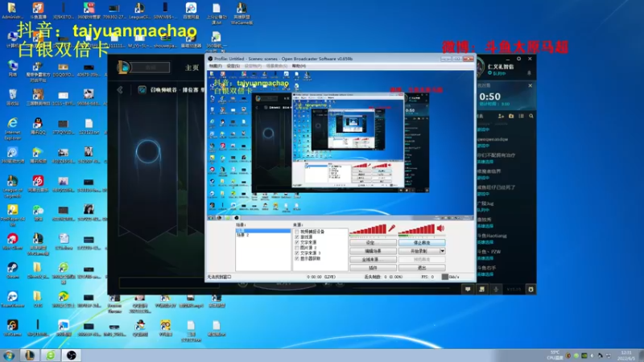
Task: Open the Administrator folder on desktop
Action: 12,10
